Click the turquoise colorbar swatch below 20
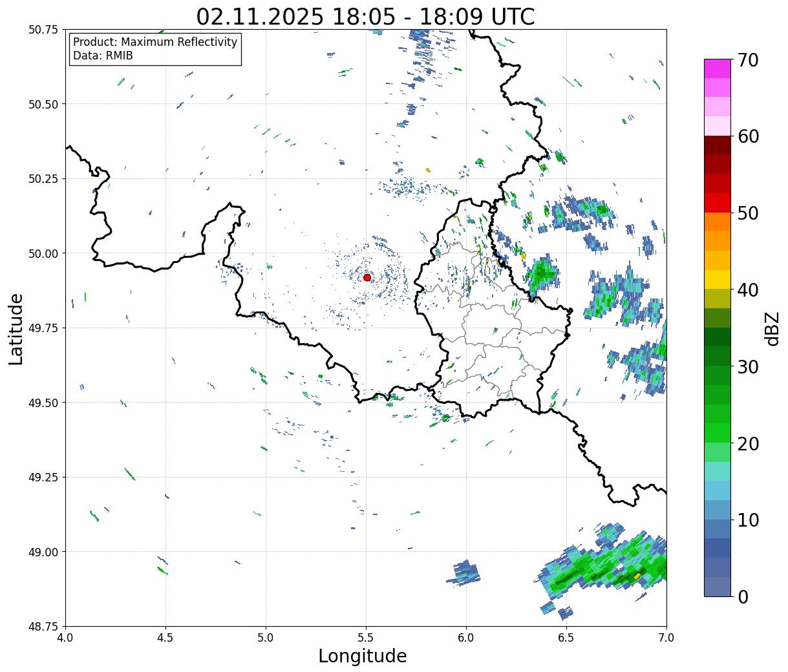Image resolution: width=788 pixels, height=672 pixels. point(718,471)
